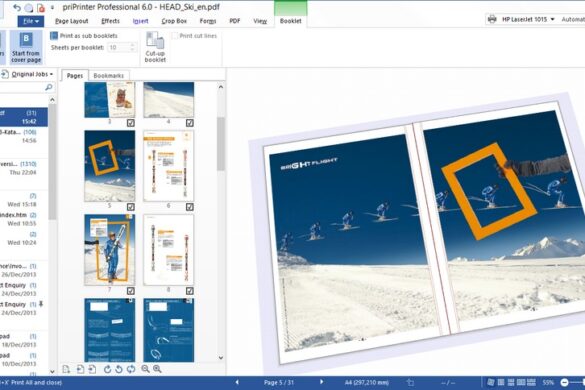Go to next page arrow in status bar
Viewport: 585px width, 390px height.
pyautogui.click(x=321, y=382)
